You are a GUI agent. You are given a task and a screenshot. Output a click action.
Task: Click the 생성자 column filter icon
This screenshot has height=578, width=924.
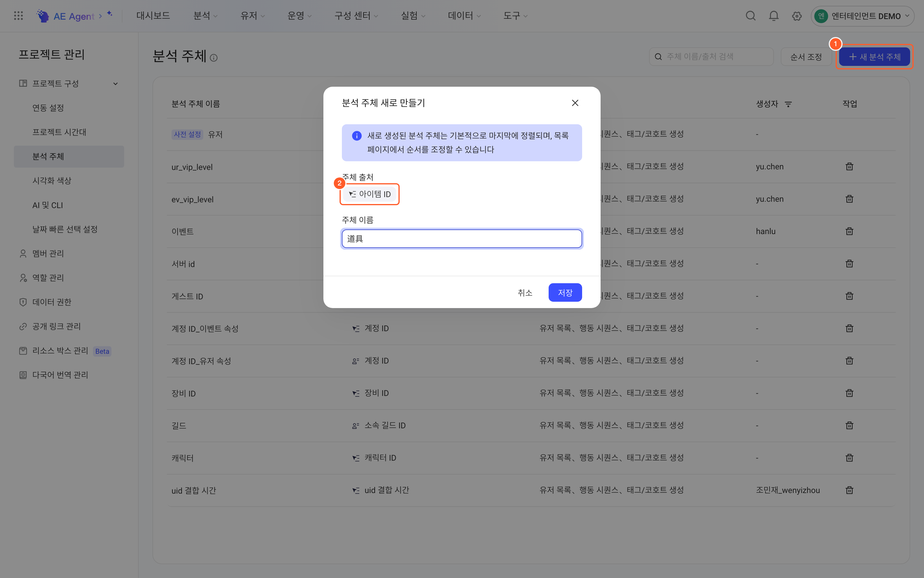(788, 104)
